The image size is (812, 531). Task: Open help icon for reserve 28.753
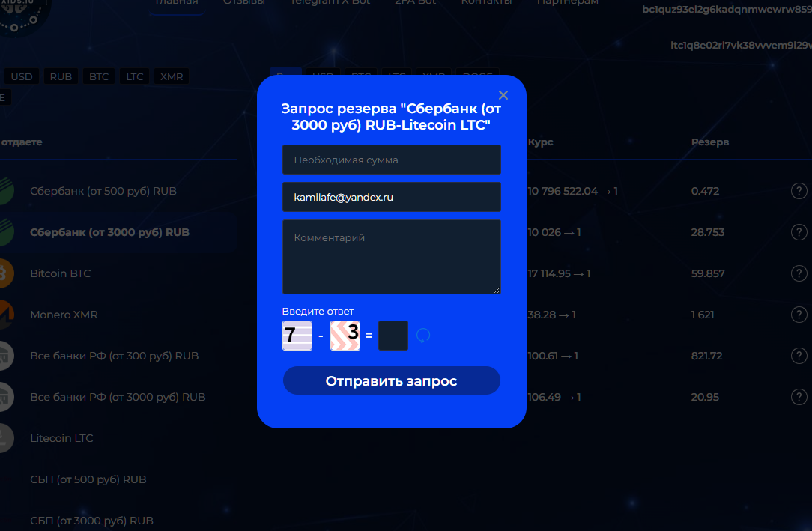coord(799,232)
